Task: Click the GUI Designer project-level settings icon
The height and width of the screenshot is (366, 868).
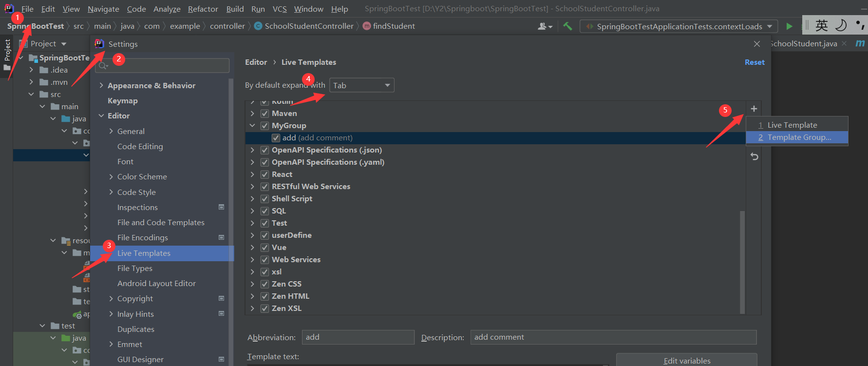Action: click(221, 359)
